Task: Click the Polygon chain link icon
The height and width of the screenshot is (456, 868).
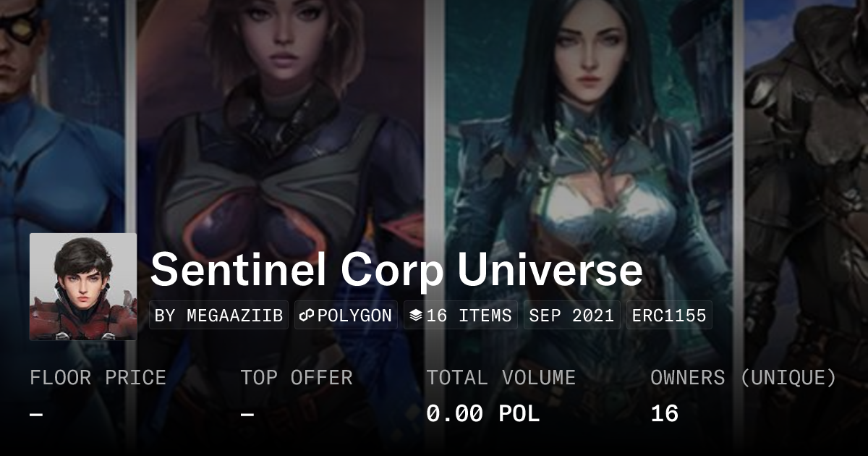Action: [x=307, y=316]
